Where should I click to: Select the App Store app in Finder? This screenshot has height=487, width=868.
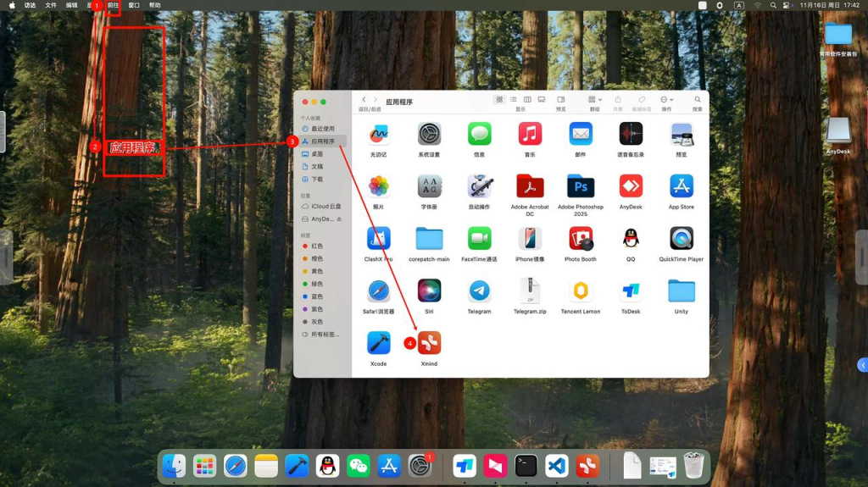point(682,186)
